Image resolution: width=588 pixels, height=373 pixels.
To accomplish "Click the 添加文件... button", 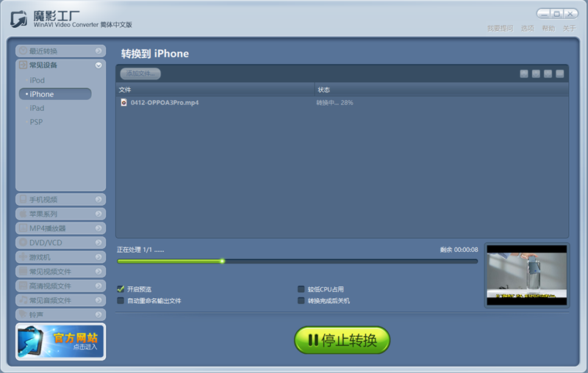I will (140, 73).
